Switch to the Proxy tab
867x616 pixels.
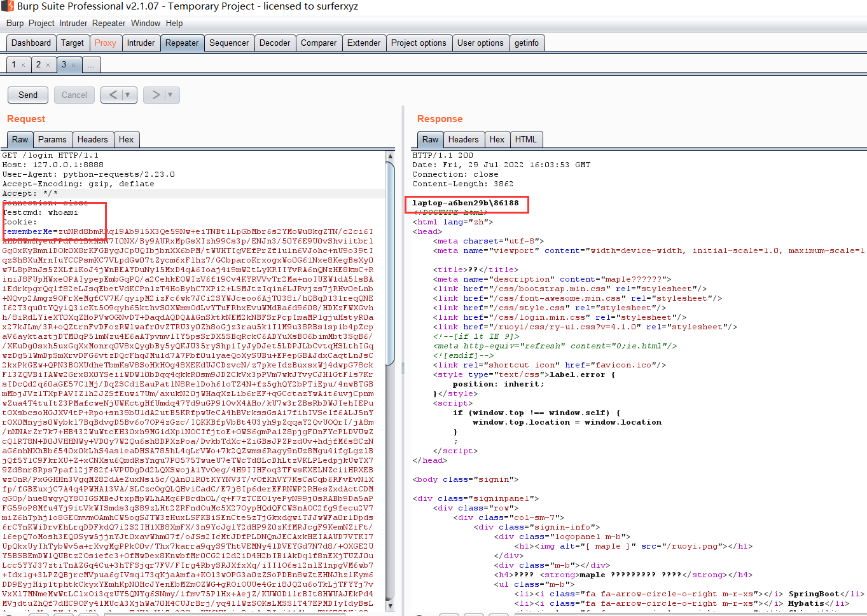click(105, 43)
